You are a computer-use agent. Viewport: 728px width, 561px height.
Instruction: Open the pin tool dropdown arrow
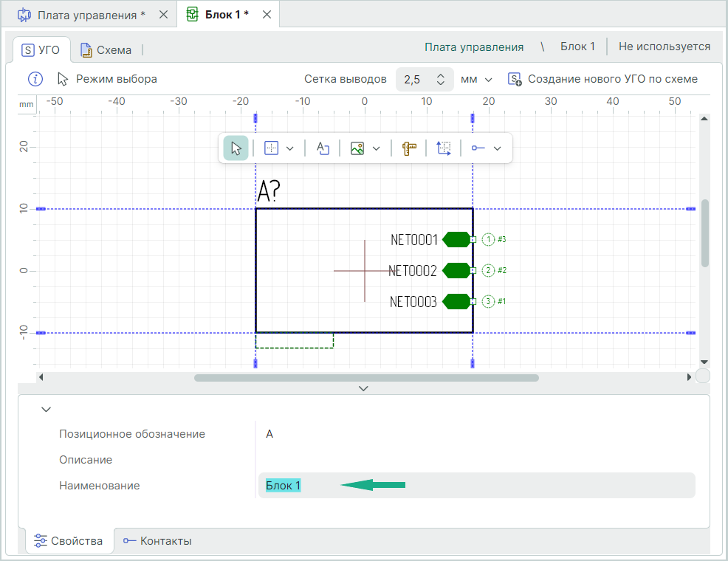(x=498, y=148)
